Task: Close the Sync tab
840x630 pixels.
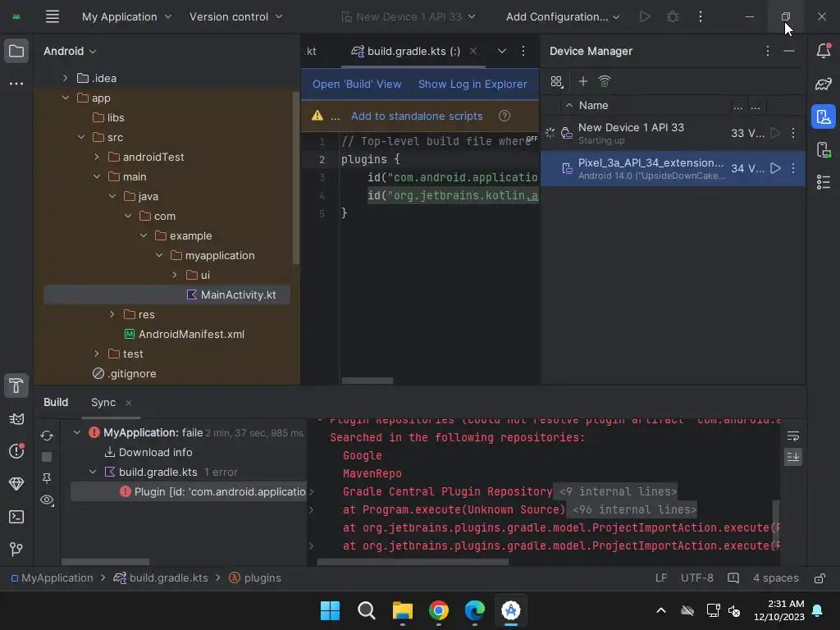Action: click(129, 403)
